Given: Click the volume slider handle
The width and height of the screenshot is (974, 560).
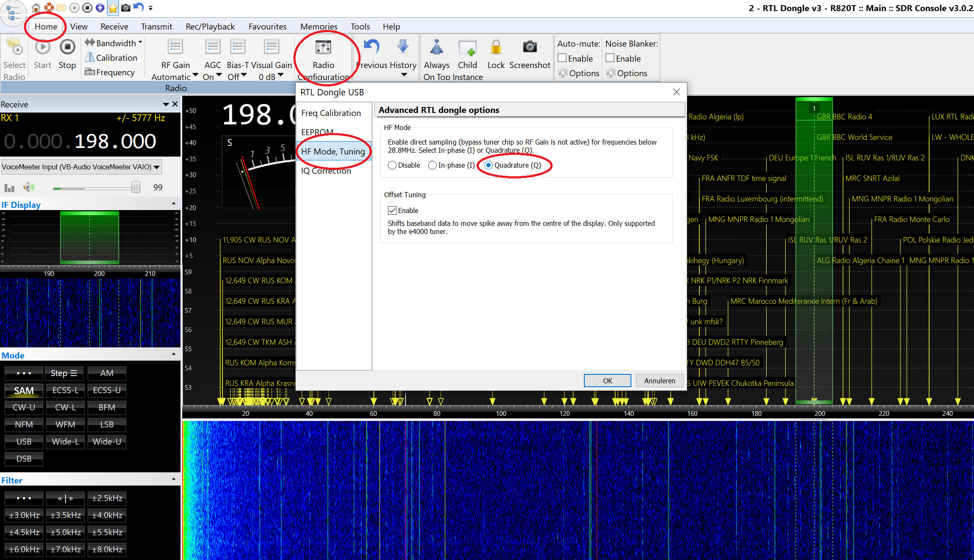Looking at the screenshot, I should (x=136, y=187).
